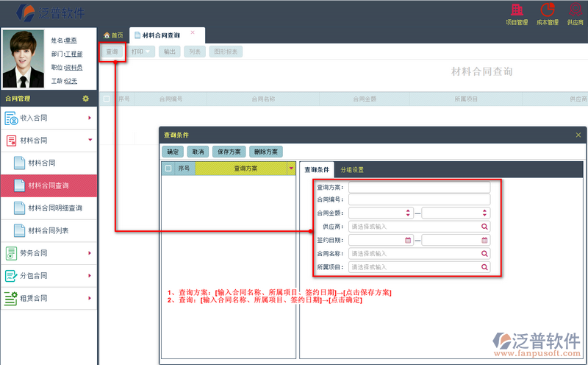Screen dimensions: 588x365
Task: Click the 材料合同 parent menu icon
Action: click(x=11, y=141)
